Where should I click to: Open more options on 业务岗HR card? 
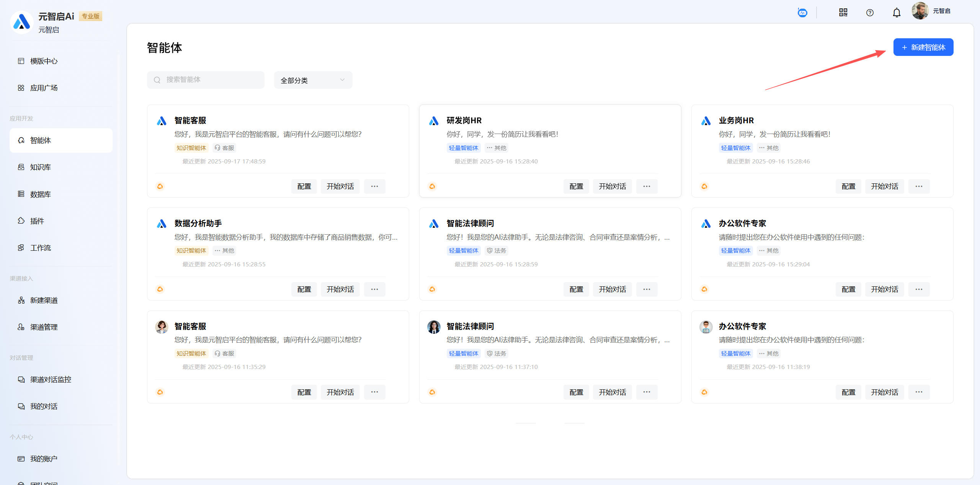(919, 186)
